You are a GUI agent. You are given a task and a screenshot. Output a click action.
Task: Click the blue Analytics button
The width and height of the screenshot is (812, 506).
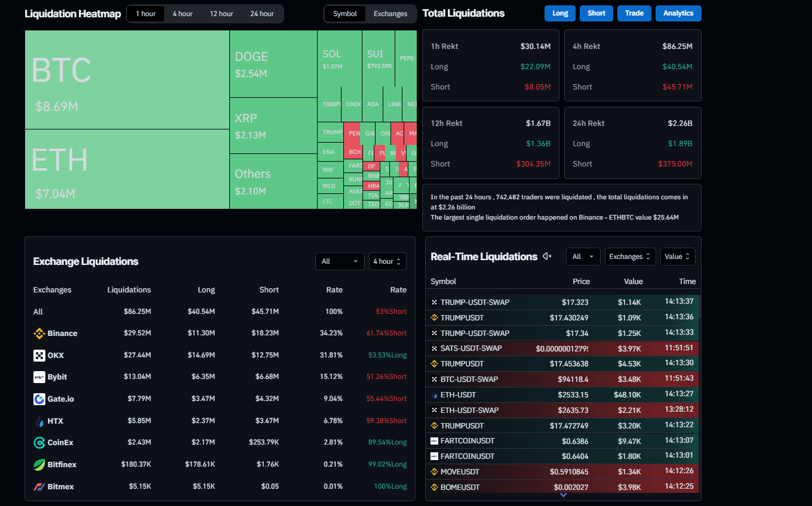coord(678,13)
